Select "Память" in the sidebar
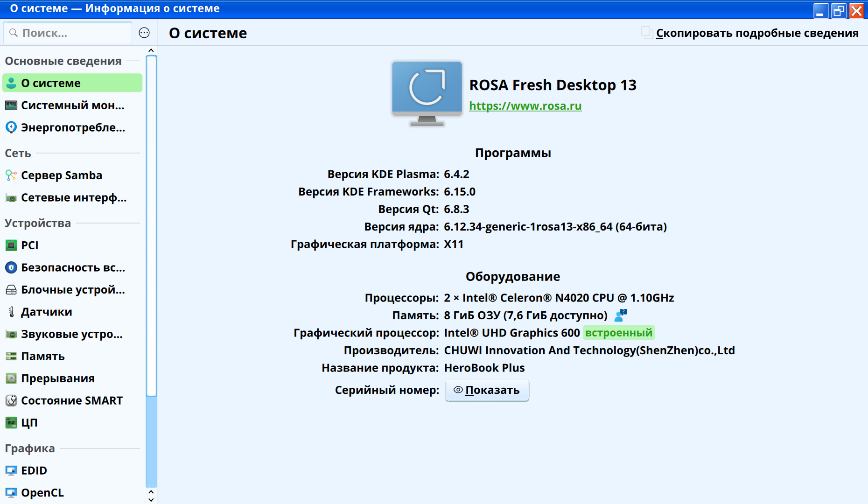This screenshot has height=504, width=868. click(72, 356)
